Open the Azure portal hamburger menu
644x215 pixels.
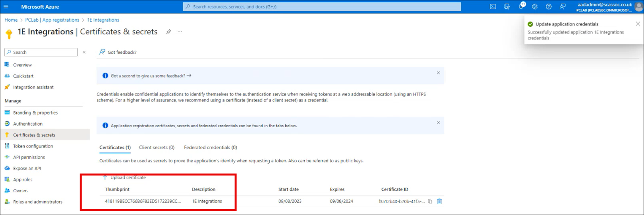tap(6, 7)
